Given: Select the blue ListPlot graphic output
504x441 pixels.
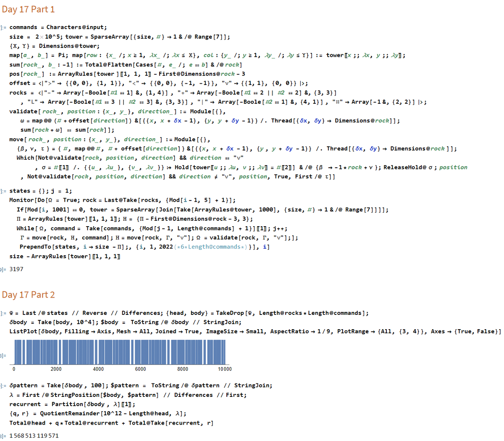Looking at the screenshot, I should pos(121,356).
